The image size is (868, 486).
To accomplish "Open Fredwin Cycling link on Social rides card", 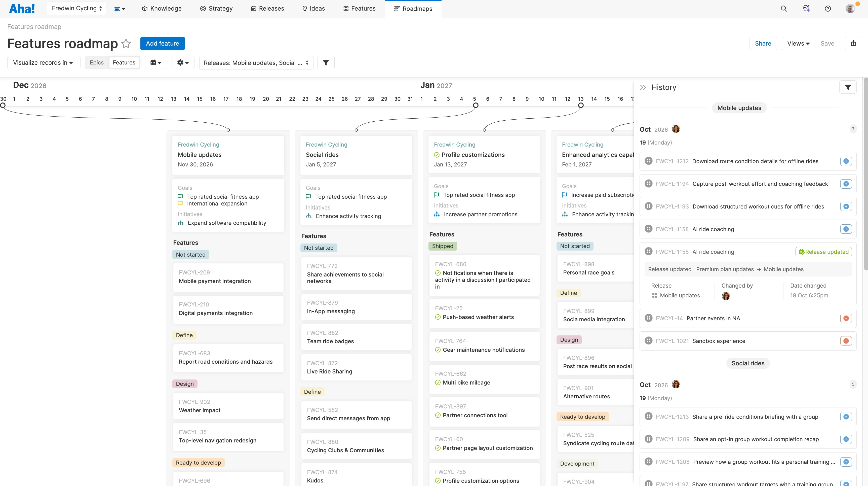I will pyautogui.click(x=326, y=144).
